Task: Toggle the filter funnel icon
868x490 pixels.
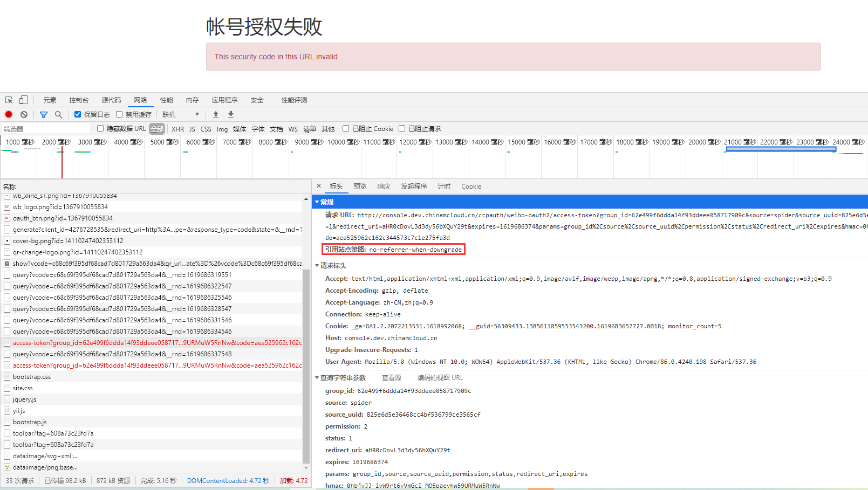Action: pos(44,114)
